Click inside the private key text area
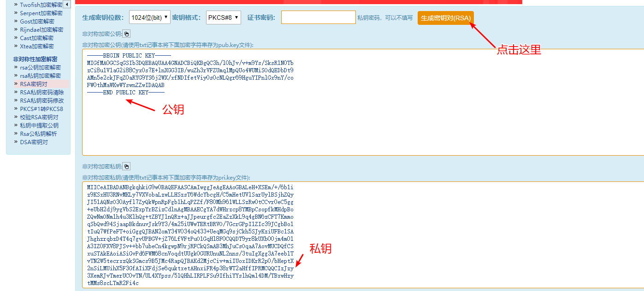This screenshot has width=644, height=291. pyautogui.click(x=363, y=235)
